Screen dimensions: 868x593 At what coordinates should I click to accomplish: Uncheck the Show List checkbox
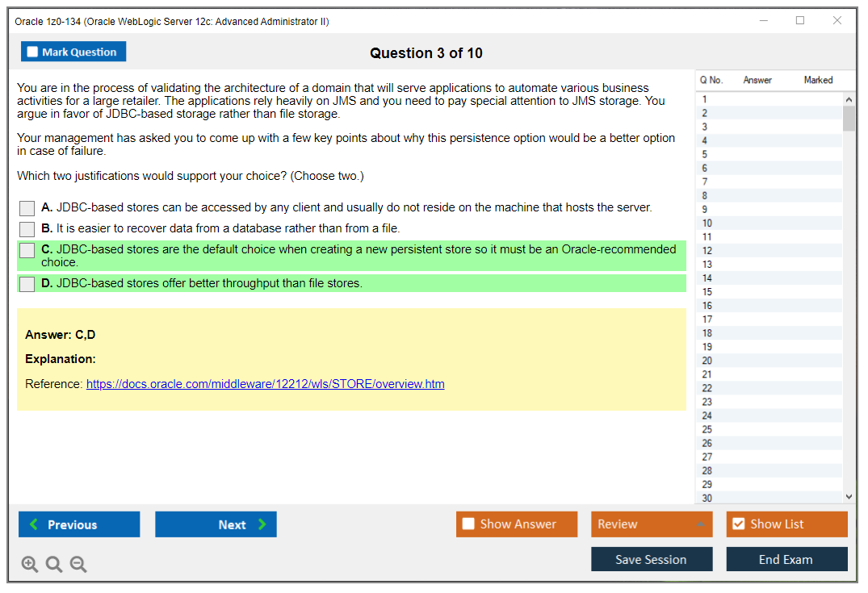pyautogui.click(x=739, y=524)
